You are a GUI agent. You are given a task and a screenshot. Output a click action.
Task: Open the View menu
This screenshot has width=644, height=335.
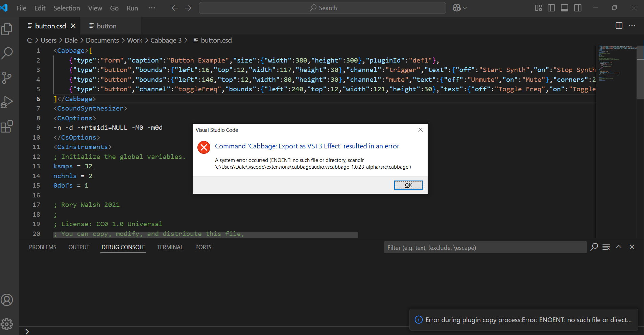[95, 8]
